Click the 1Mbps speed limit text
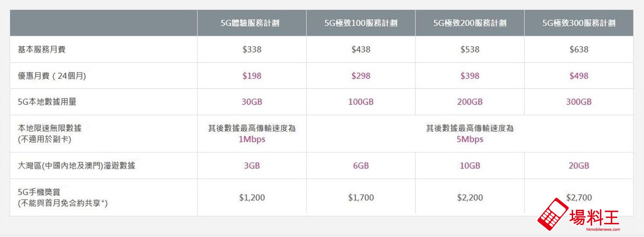644x237 pixels. 252,139
